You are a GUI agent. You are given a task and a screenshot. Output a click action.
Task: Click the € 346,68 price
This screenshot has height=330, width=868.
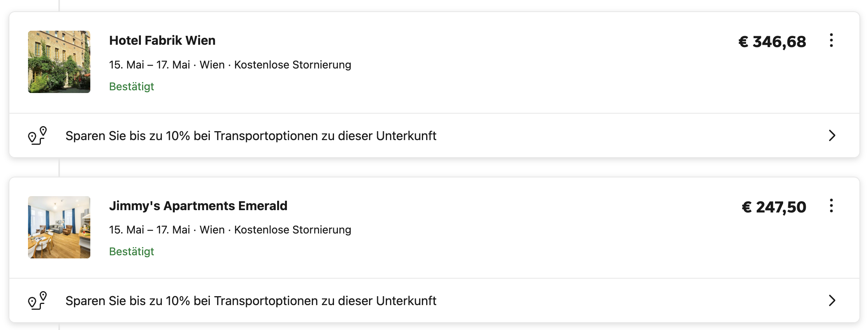(x=772, y=42)
